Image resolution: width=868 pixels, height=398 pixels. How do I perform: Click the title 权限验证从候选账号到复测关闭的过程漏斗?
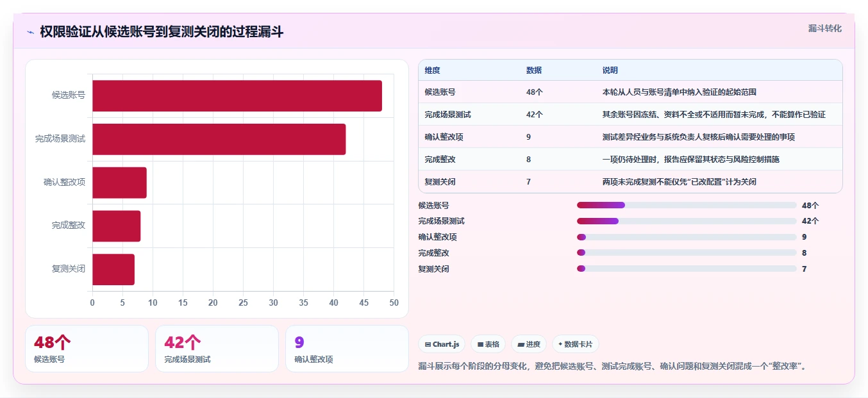[162, 32]
